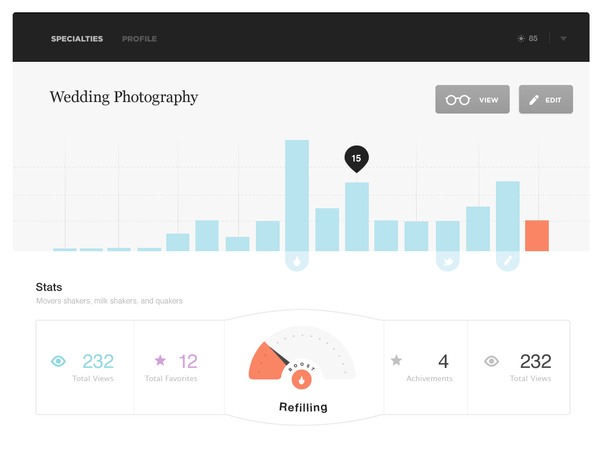Click the Refilling label under the gauge
600x460 pixels.
click(x=301, y=407)
